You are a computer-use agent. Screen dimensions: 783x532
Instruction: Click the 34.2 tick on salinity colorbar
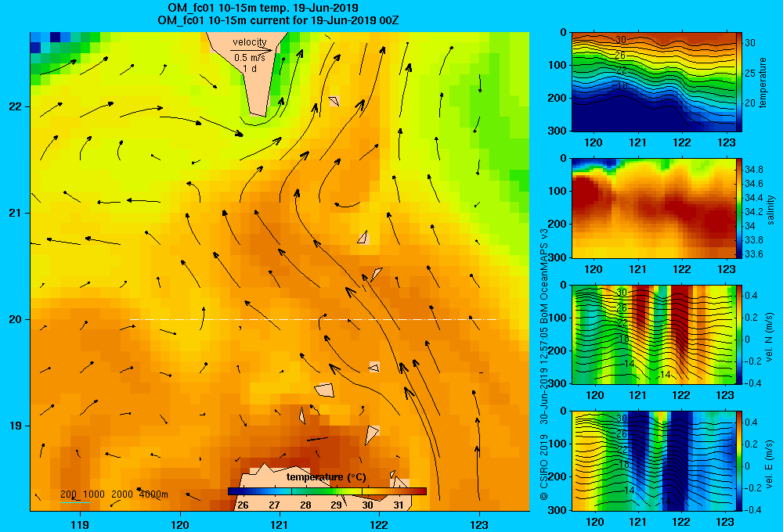point(753,211)
